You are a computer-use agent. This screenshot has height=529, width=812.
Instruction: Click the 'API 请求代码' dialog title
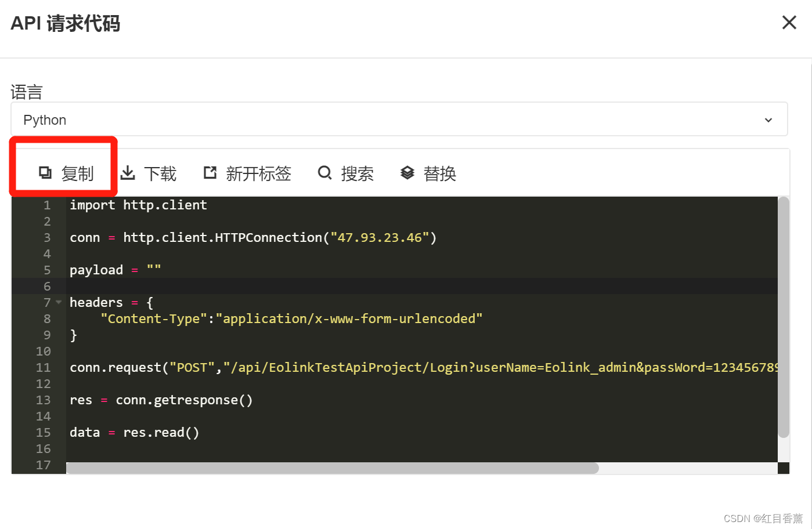(x=65, y=23)
